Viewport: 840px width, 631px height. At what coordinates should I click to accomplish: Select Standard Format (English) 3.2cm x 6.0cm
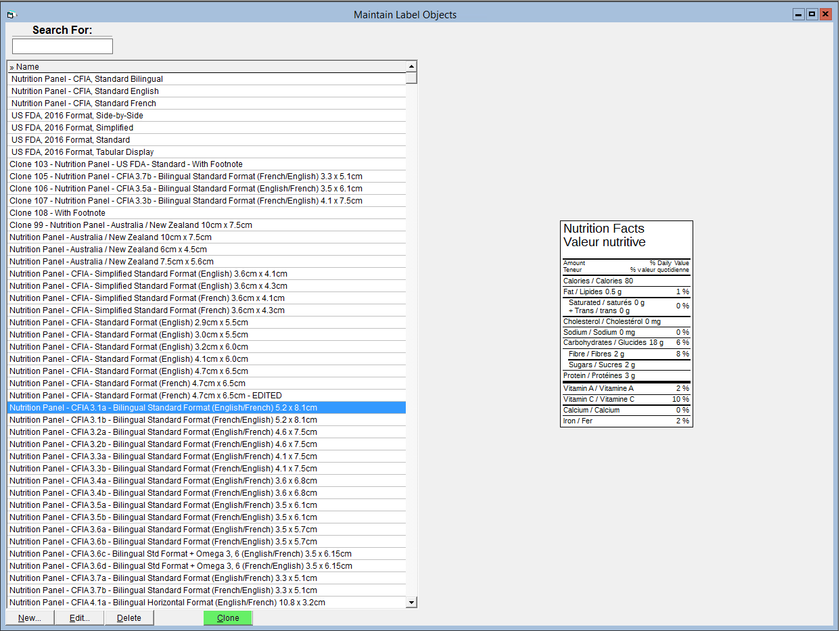coord(207,347)
